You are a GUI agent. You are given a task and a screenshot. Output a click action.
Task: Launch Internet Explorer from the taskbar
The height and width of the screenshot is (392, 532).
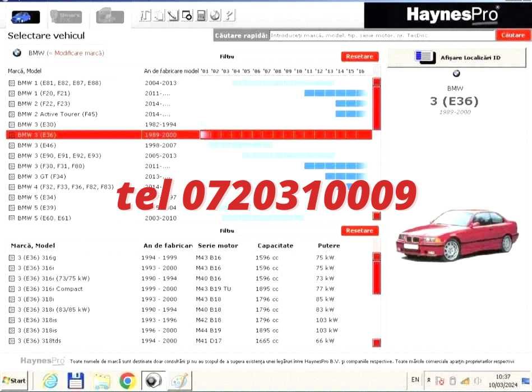(50, 381)
